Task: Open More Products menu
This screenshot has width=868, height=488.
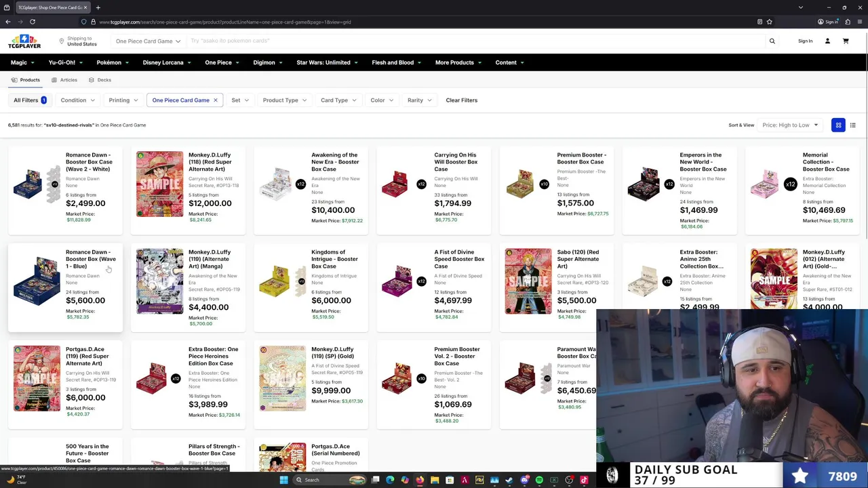Action: (x=458, y=62)
